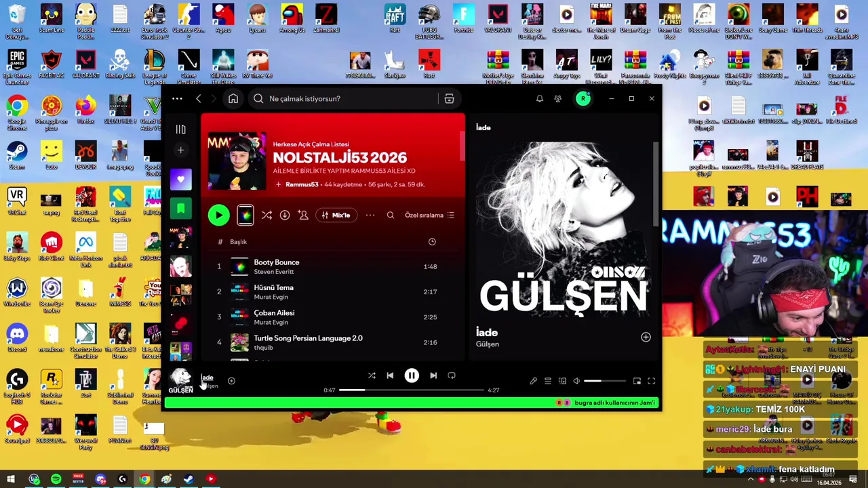Screen dimensions: 868x488
Task: Select the track Çoban Alesi
Action: click(x=274, y=312)
